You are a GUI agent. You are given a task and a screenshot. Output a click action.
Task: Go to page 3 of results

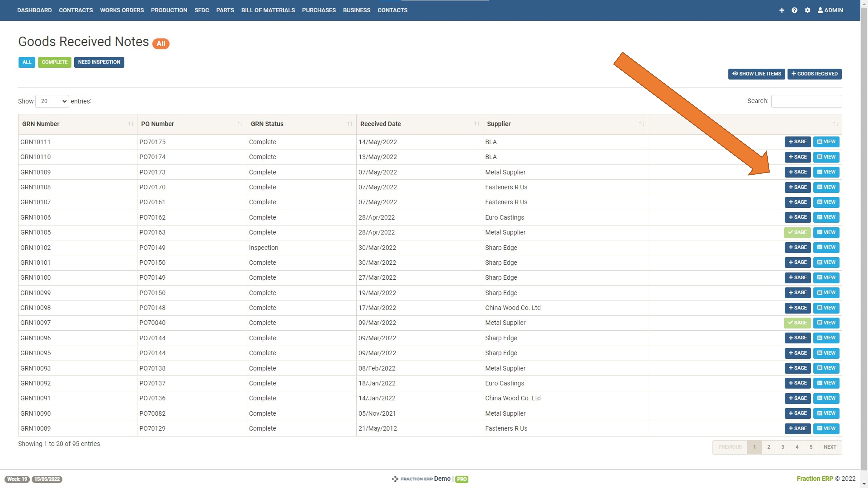782,447
